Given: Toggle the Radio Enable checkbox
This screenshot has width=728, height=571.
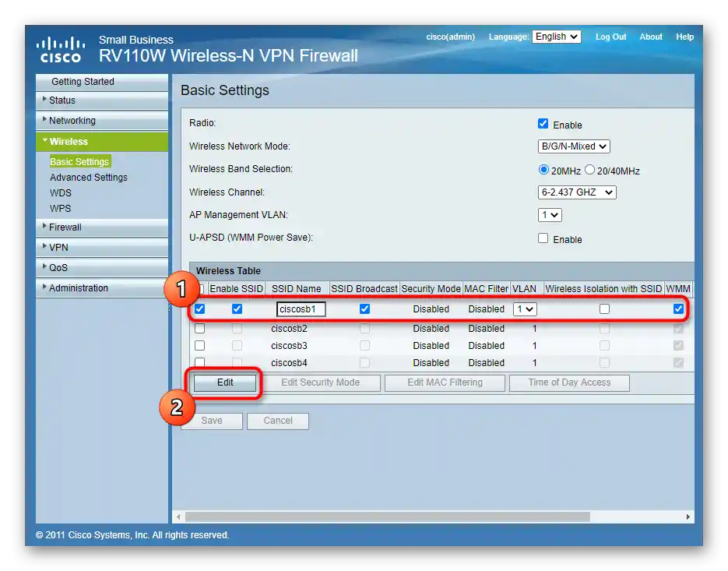Looking at the screenshot, I should (543, 124).
